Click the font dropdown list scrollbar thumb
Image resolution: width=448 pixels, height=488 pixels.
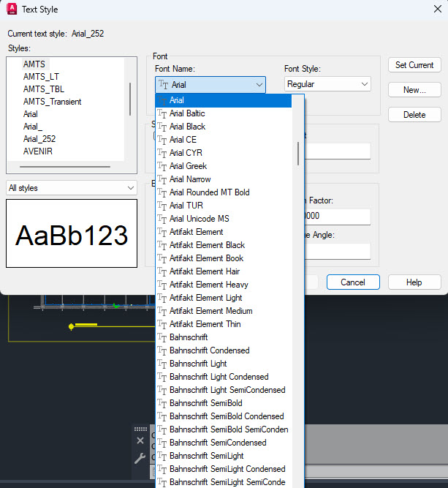298,154
